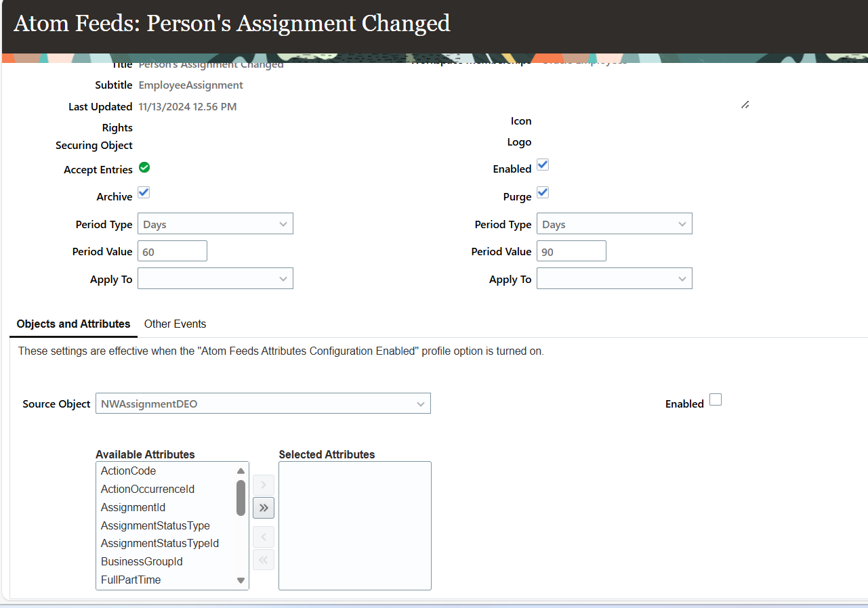Open the Purge Apply To dropdown
The image size is (868, 608).
(615, 278)
